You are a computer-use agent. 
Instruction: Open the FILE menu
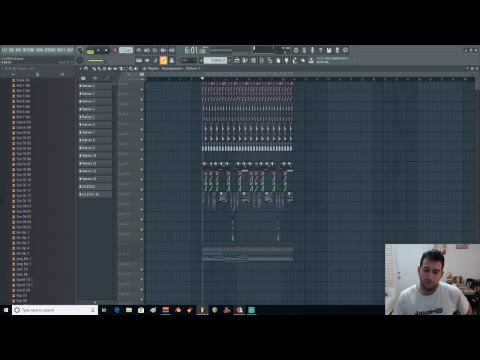[4, 50]
